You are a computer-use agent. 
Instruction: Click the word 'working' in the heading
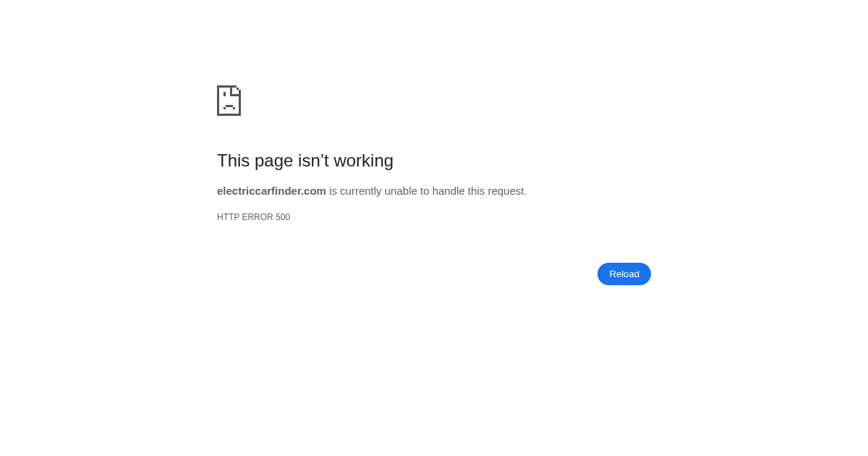pos(365,161)
